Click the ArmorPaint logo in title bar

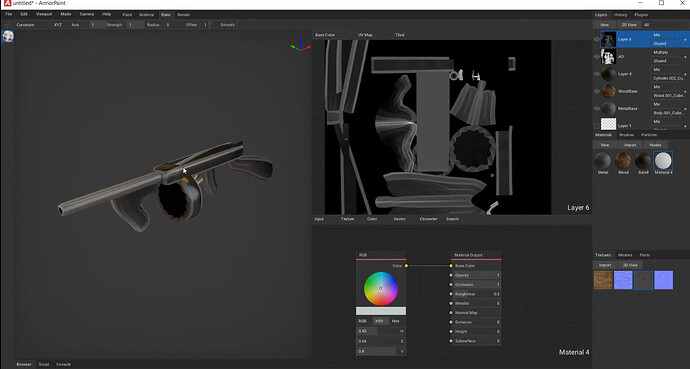coord(7,4)
